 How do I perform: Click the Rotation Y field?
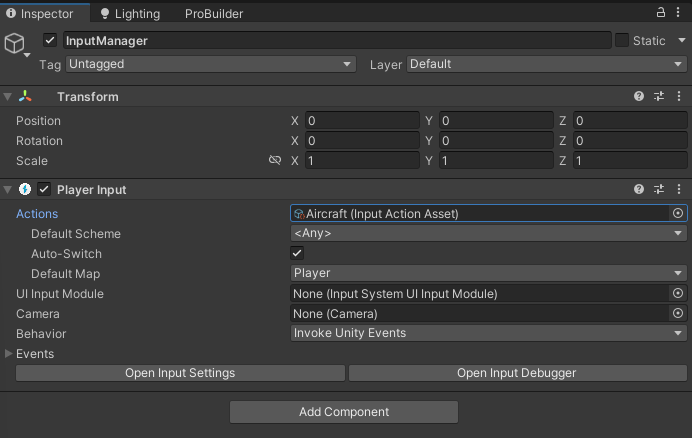point(496,140)
